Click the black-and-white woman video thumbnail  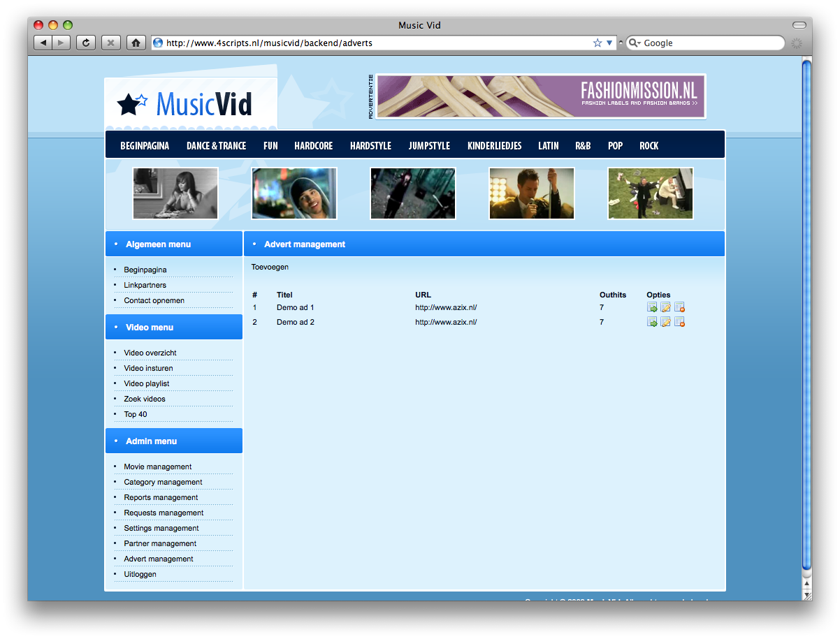pos(175,193)
